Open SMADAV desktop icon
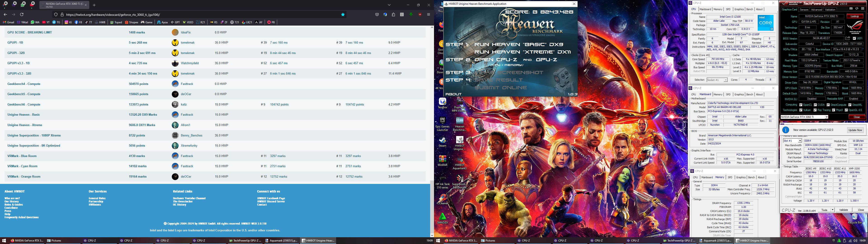The height and width of the screenshot is (244, 868). (442, 218)
